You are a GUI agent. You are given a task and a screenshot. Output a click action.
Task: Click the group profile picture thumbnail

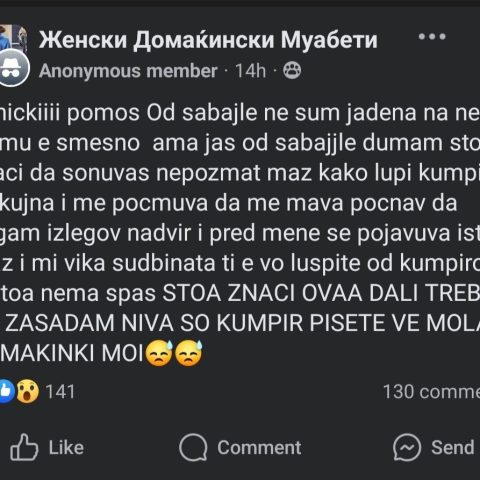(13, 37)
